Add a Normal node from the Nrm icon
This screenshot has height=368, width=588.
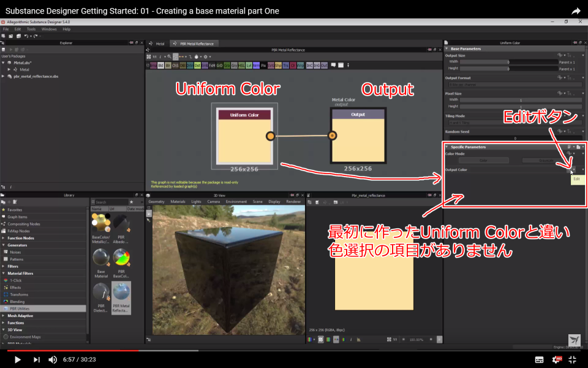[256, 66]
